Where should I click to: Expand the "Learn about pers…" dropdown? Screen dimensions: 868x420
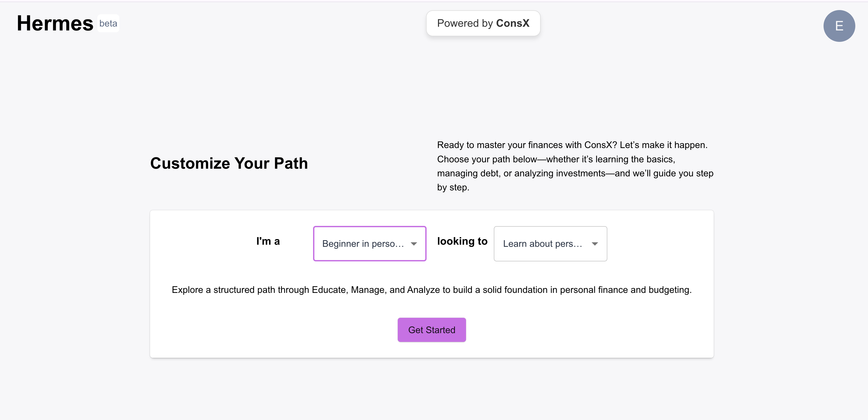(542, 244)
